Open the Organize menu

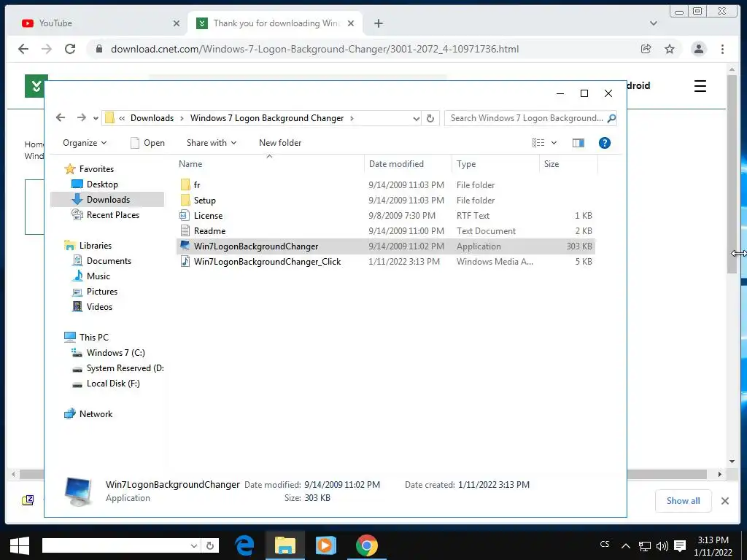(x=85, y=143)
